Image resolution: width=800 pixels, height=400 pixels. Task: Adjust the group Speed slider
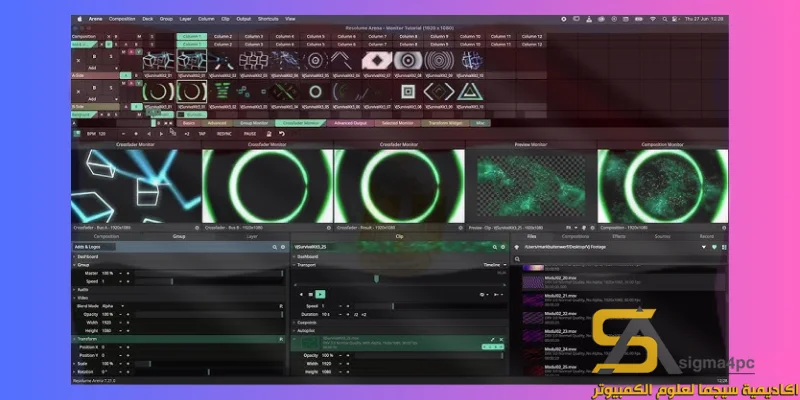click(x=209, y=281)
